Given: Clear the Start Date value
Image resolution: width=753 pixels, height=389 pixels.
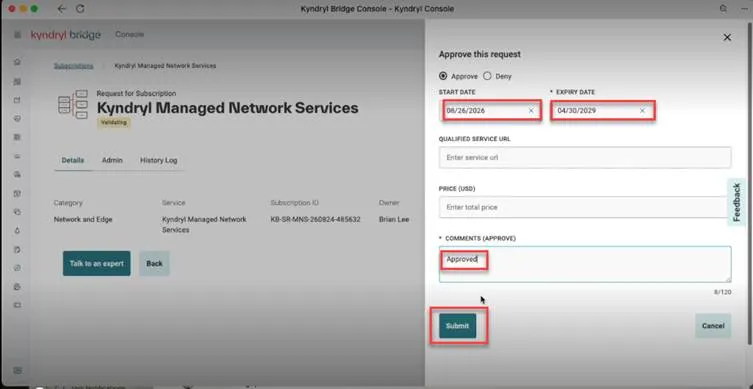Looking at the screenshot, I should [x=531, y=110].
